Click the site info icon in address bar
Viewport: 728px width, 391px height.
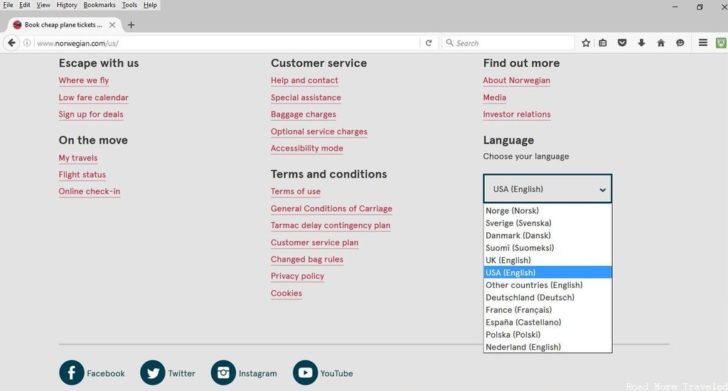[27, 43]
